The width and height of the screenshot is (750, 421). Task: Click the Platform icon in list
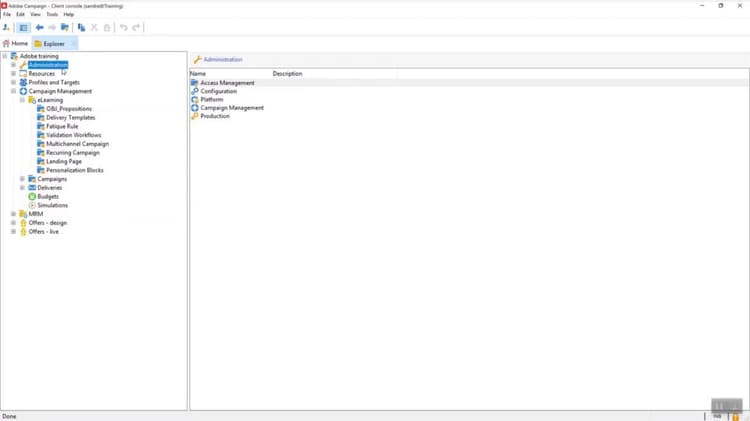pos(195,100)
